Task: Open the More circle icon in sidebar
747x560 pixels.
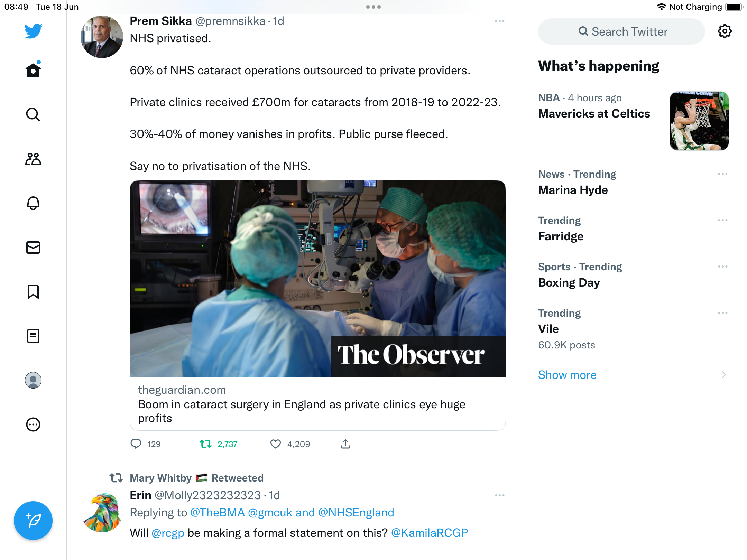Action: pyautogui.click(x=33, y=424)
